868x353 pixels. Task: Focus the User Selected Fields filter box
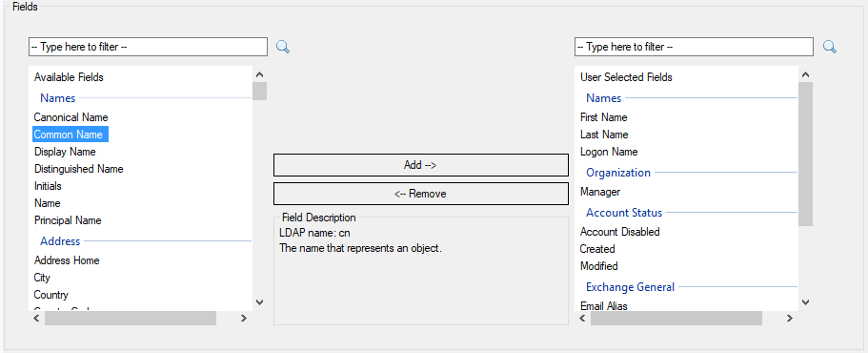tap(695, 47)
